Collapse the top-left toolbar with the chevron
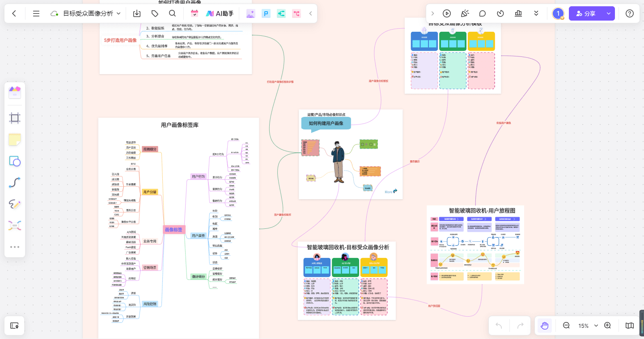Image resolution: width=644 pixels, height=339 pixels. pyautogui.click(x=310, y=13)
